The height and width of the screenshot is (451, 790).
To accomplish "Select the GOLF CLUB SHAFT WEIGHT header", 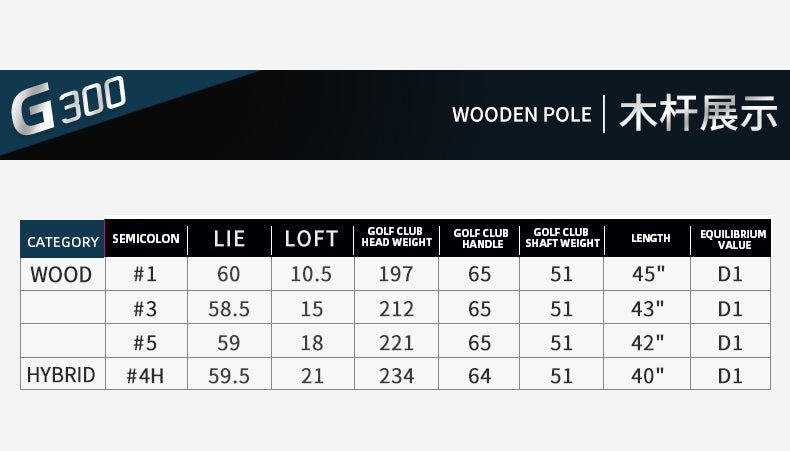I will coord(562,238).
